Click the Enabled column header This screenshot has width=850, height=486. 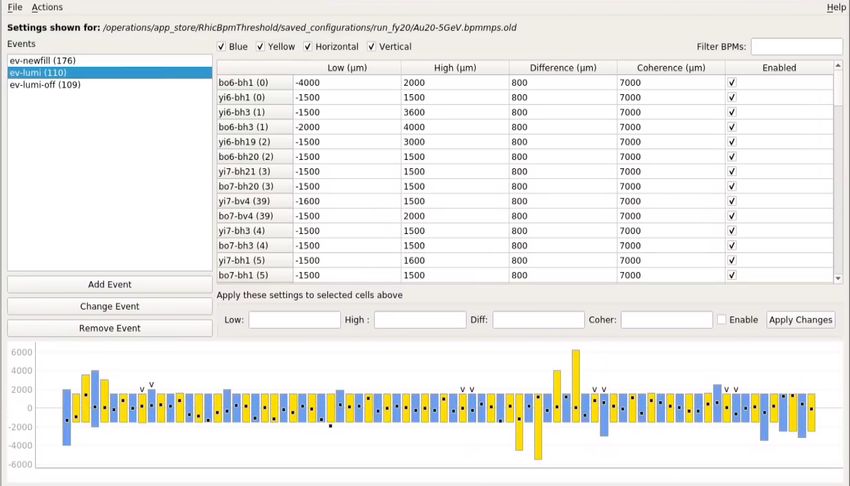[779, 68]
